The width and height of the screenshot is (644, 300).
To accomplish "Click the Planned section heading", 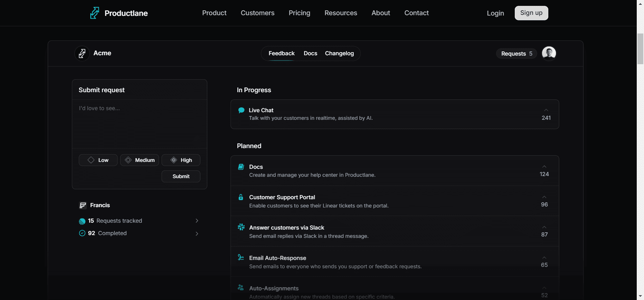I will point(249,146).
